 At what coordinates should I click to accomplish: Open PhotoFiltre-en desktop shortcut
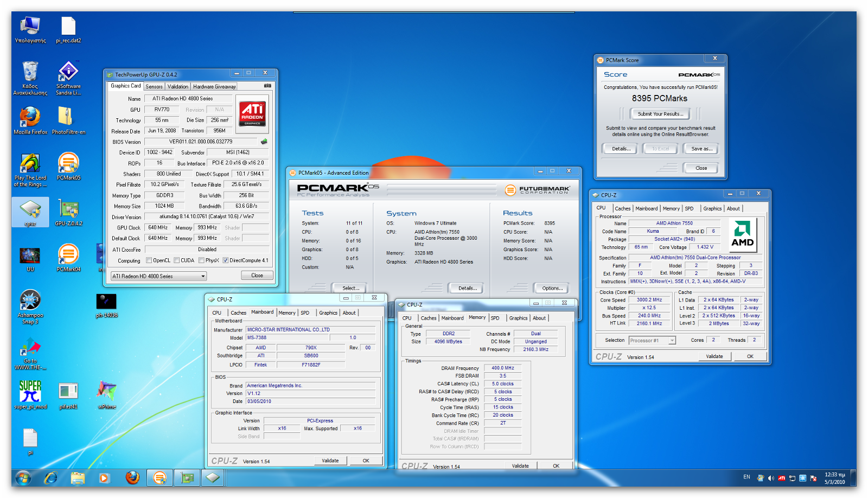point(68,120)
